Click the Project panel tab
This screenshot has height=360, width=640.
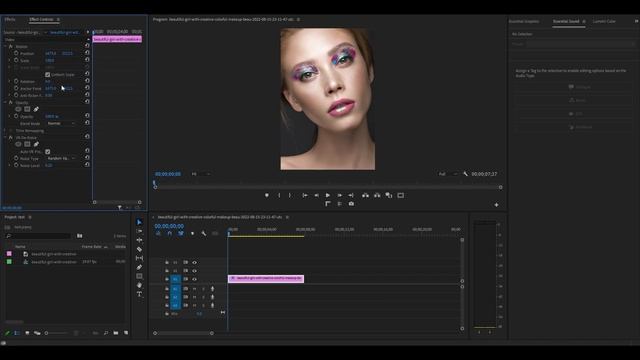pyautogui.click(x=14, y=217)
